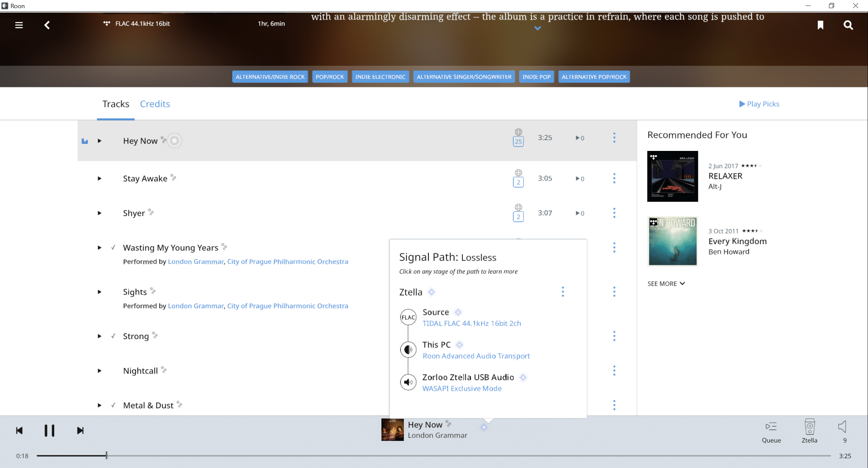Screen dimensions: 868x468
Task: Open the bookmarks icon
Action: pyautogui.click(x=821, y=25)
